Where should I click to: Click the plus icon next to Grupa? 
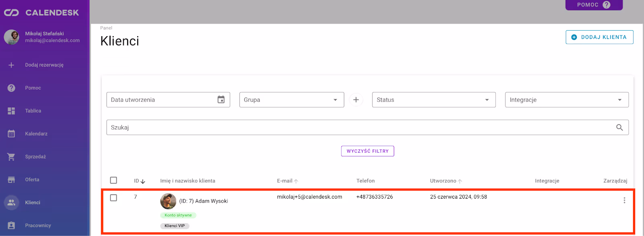(x=356, y=100)
